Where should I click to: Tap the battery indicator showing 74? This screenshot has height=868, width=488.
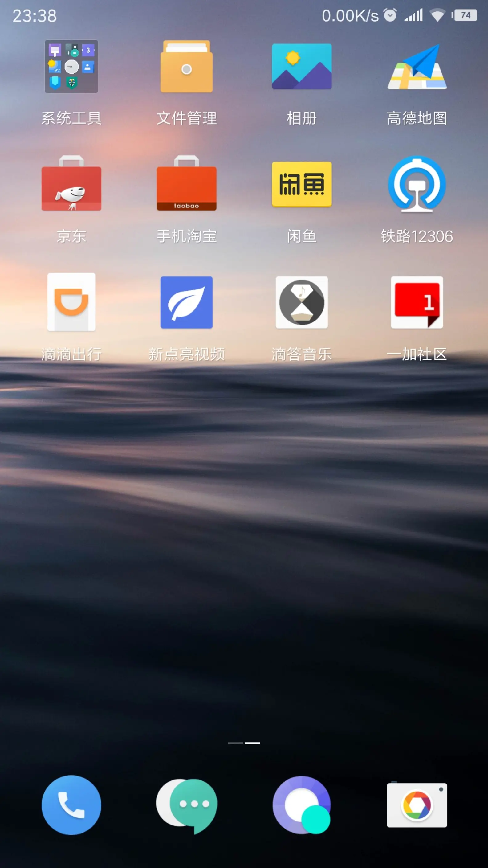click(464, 15)
